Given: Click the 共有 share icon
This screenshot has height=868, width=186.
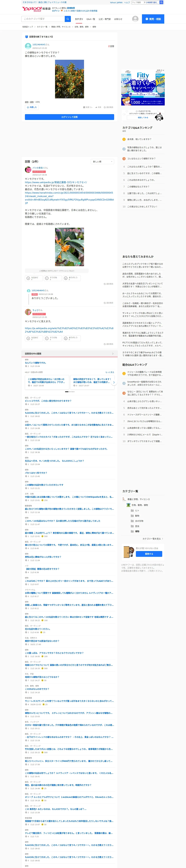Looking at the screenshot, I should 98,107.
